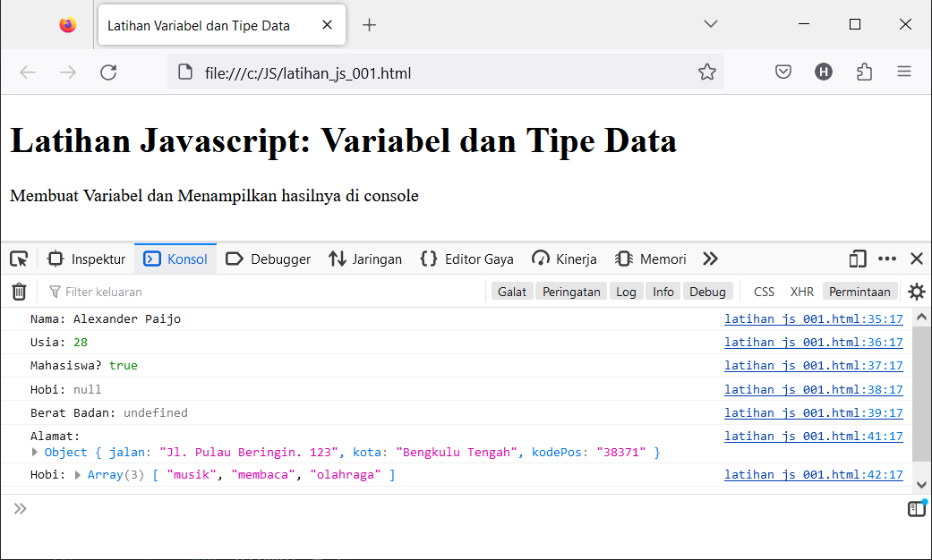The width and height of the screenshot is (932, 560).
Task: Open devtools customize three-dots menu
Action: click(x=887, y=259)
